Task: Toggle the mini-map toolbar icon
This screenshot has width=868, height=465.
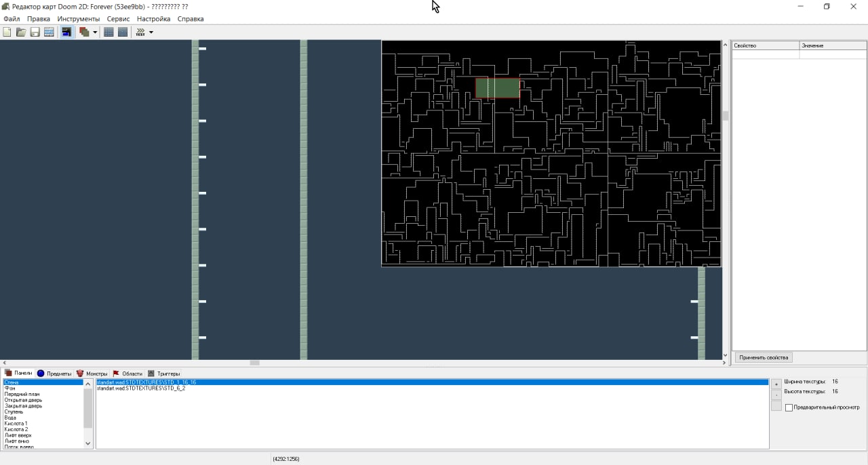Action: [67, 32]
